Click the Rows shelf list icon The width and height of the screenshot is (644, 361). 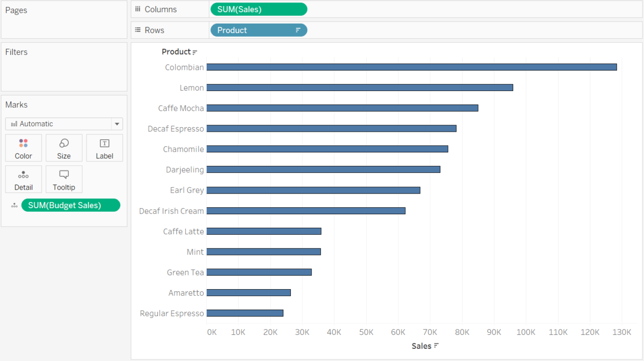pyautogui.click(x=138, y=30)
